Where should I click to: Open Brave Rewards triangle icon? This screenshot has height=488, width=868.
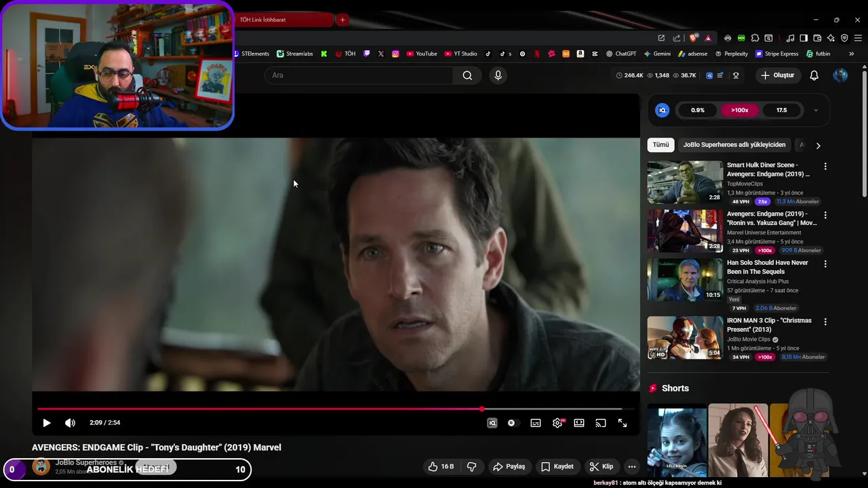[x=708, y=38]
